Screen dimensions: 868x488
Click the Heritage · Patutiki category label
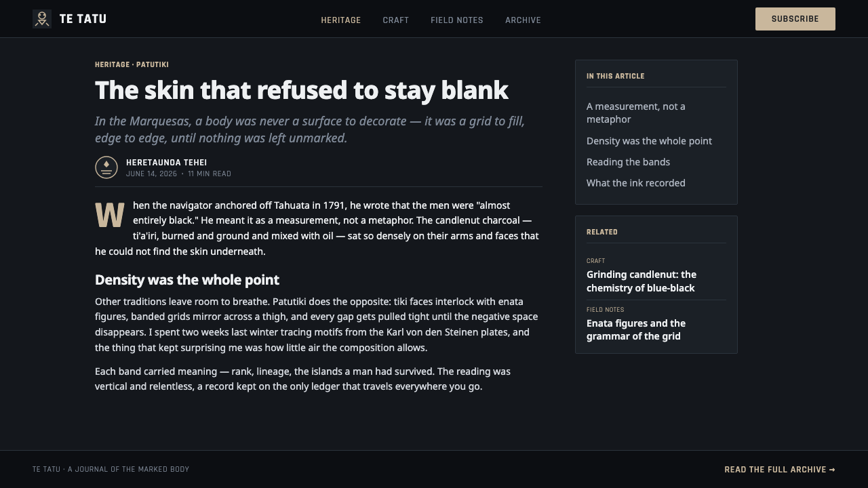tap(132, 64)
